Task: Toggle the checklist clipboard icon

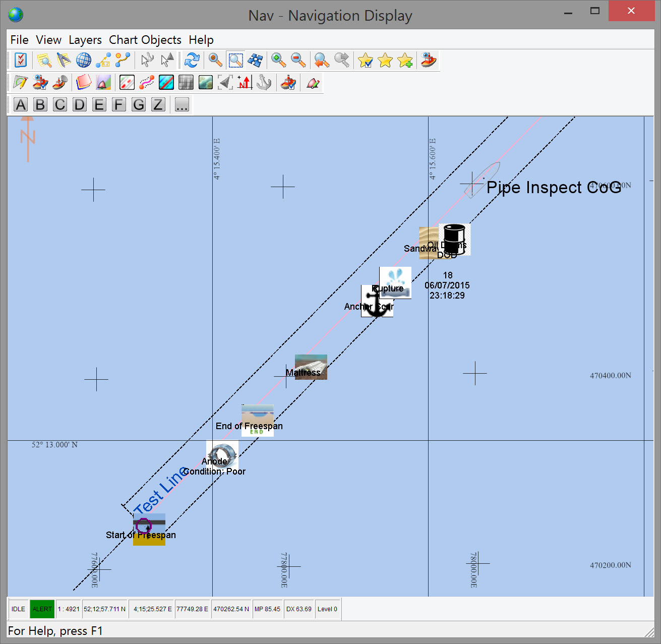Action: 21,61
